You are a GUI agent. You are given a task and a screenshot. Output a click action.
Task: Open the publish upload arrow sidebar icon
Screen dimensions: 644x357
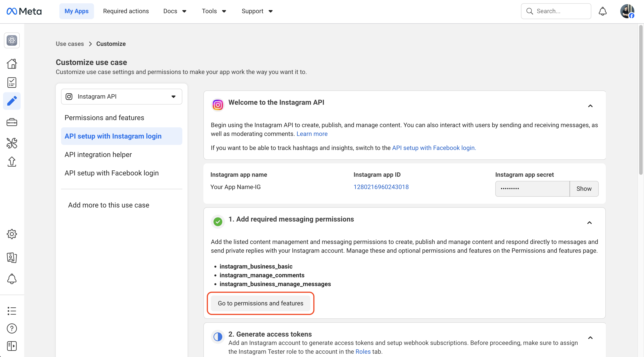point(12,162)
